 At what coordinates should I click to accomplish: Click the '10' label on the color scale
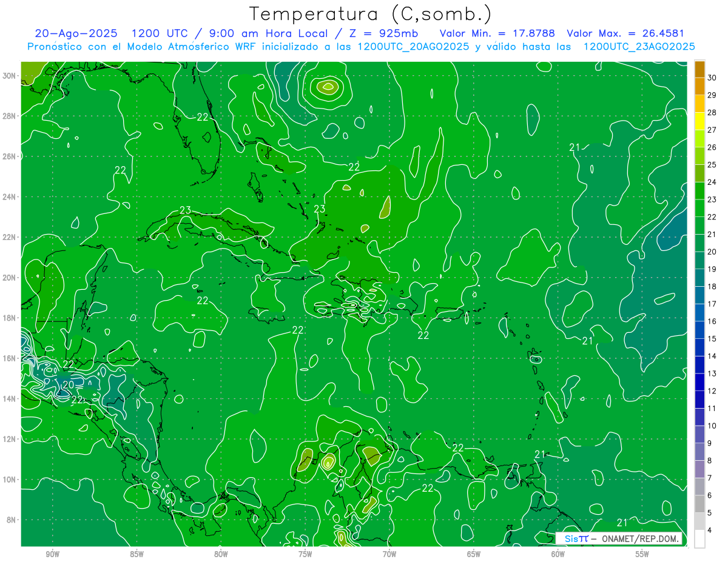click(712, 426)
